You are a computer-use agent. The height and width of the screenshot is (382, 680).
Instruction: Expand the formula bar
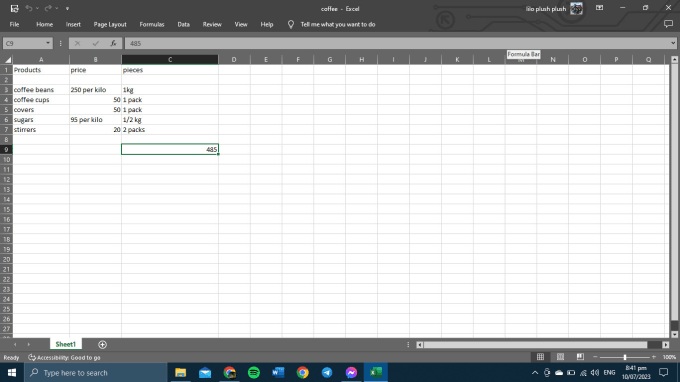coord(673,43)
